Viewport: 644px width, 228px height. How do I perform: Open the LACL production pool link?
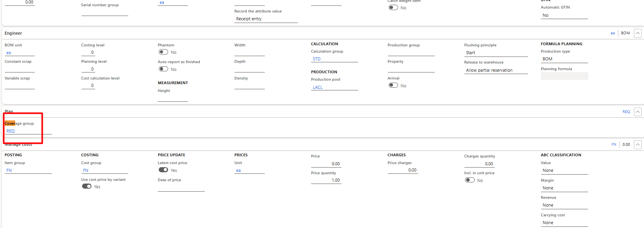coord(318,88)
